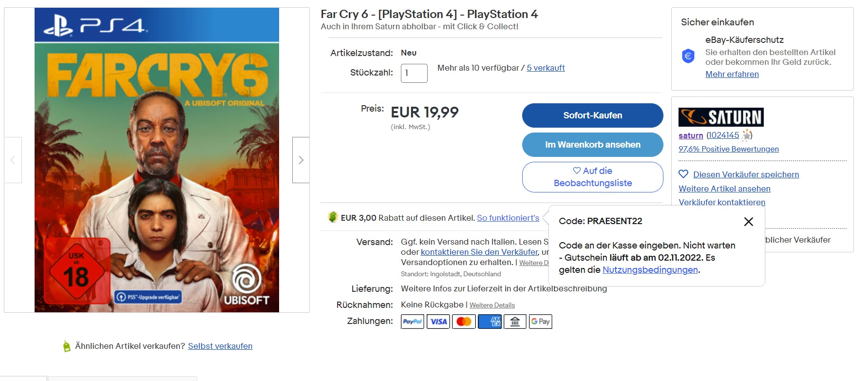Screen dimensions: 868x381
Task: Add item to the Beobachtungsliste
Action: pyautogui.click(x=592, y=177)
